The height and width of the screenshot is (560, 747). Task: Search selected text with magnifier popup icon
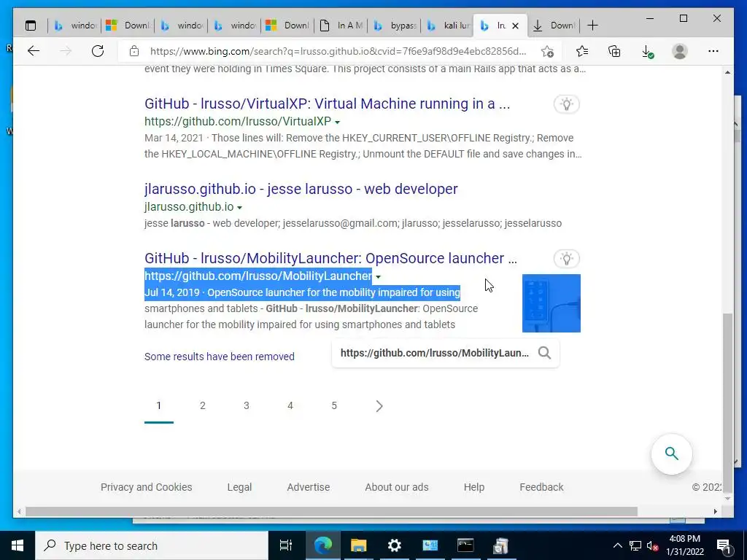544,353
